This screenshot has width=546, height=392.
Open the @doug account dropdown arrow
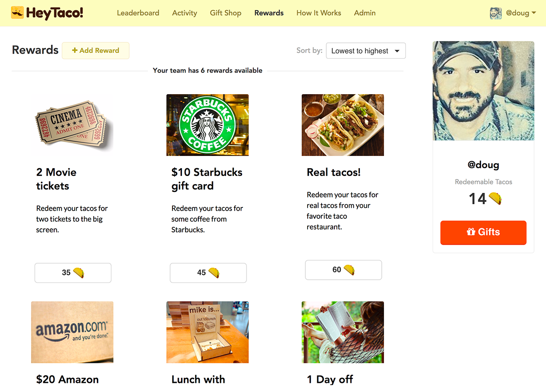tap(533, 13)
